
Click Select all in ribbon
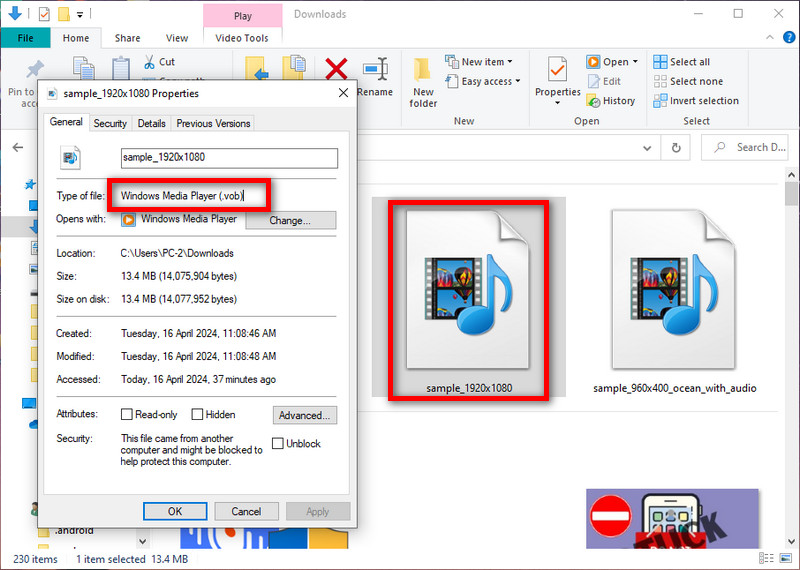[682, 62]
